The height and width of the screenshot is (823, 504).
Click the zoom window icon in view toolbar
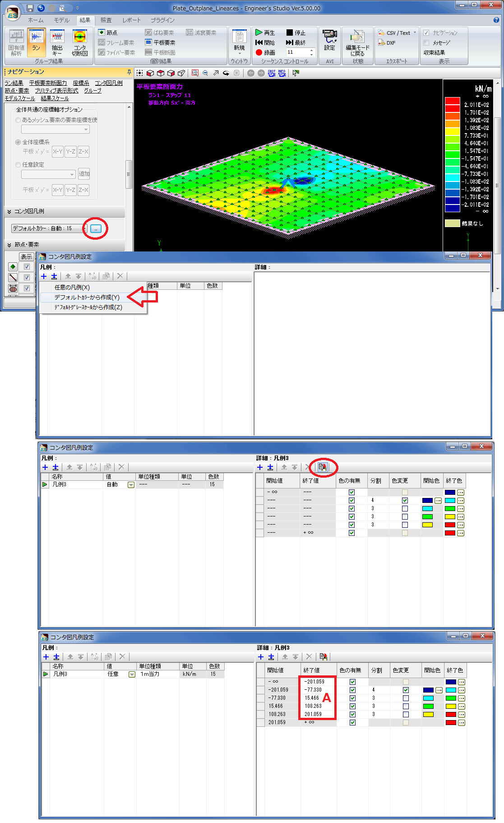coord(195,73)
